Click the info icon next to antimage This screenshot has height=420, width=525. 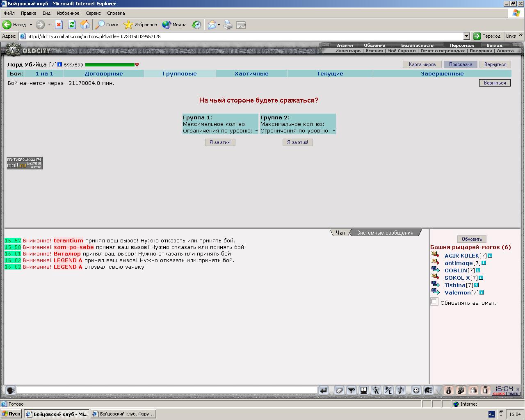484,263
